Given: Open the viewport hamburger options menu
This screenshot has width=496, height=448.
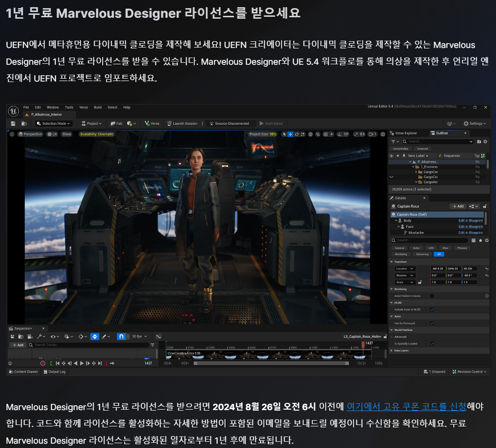Looking at the screenshot, I should click(x=12, y=134).
